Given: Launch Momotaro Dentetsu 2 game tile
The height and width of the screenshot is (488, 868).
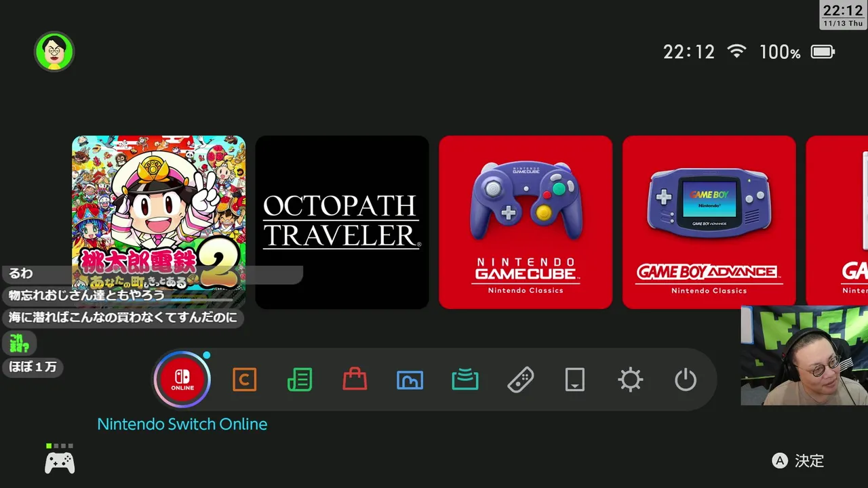Looking at the screenshot, I should (159, 222).
